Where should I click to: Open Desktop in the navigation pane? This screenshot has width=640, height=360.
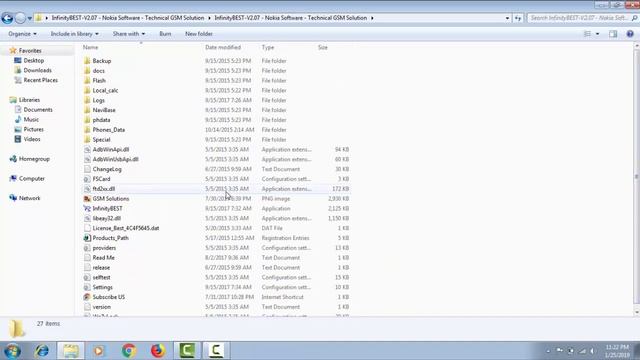(33, 60)
